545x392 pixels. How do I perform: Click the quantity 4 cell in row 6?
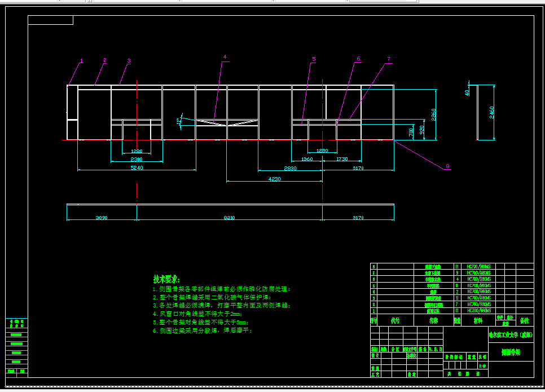(458, 279)
